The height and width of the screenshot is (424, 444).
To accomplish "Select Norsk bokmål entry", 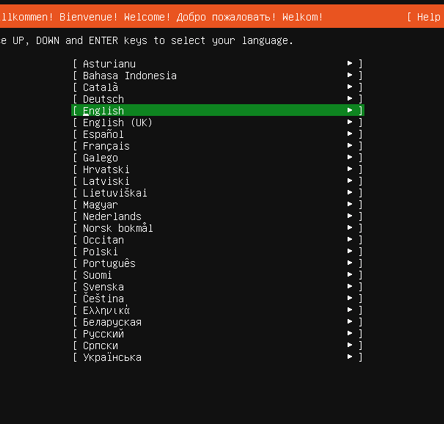I will tap(218, 228).
